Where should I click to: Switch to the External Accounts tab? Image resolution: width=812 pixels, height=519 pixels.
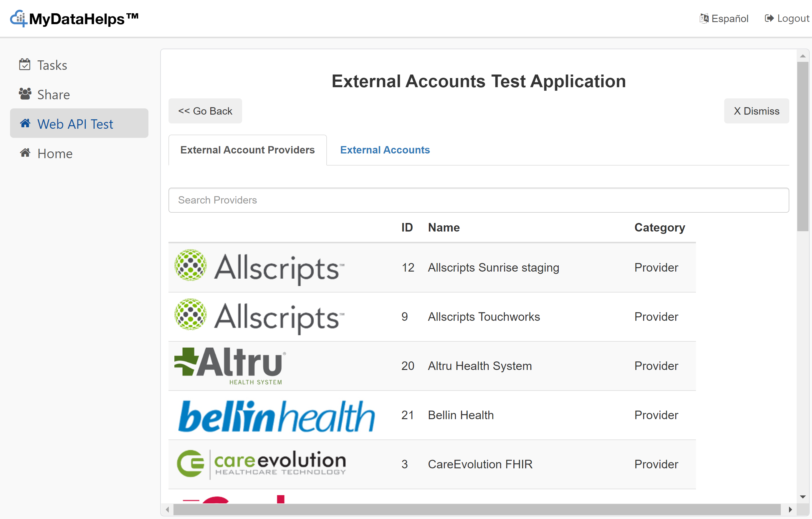[x=385, y=150]
